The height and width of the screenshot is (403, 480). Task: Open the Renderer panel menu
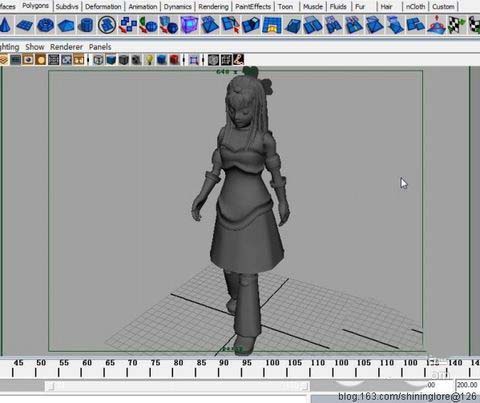(66, 47)
